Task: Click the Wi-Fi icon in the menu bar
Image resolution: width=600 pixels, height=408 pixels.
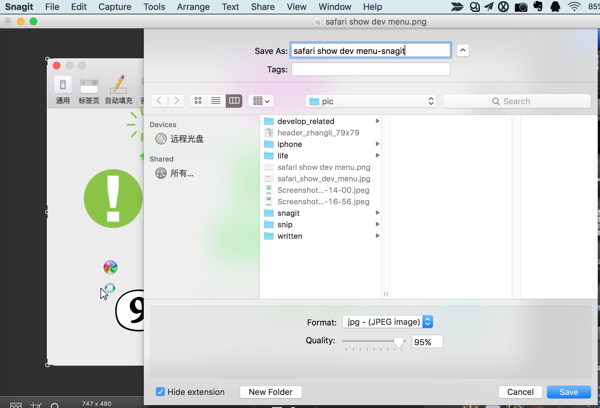Action: pos(574,7)
